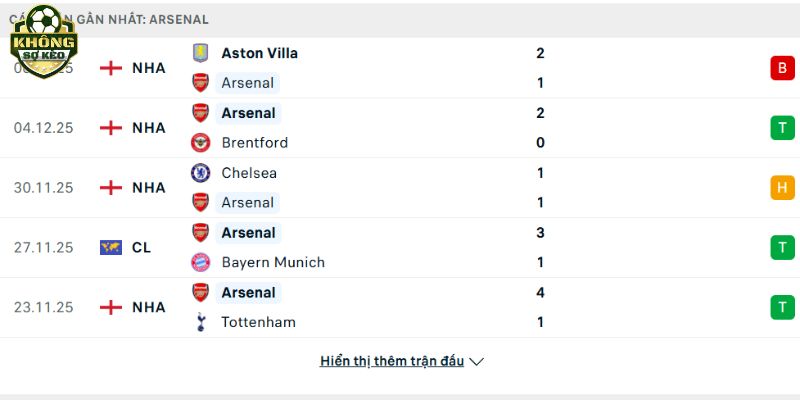Select the Tottenham team name
This screenshot has height=400, width=800.
259,322
